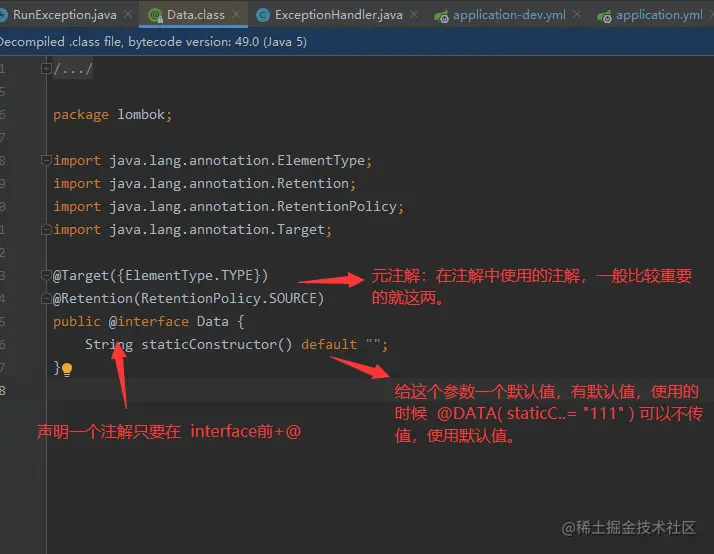Open the ExceptionHandler.java tab
This screenshot has width=714, height=554.
(338, 15)
